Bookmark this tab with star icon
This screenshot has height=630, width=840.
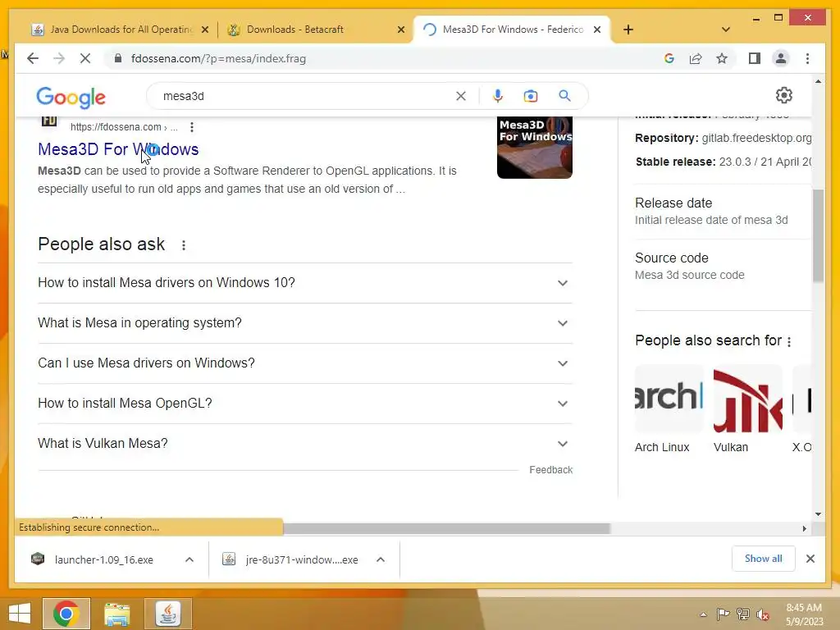tap(722, 58)
